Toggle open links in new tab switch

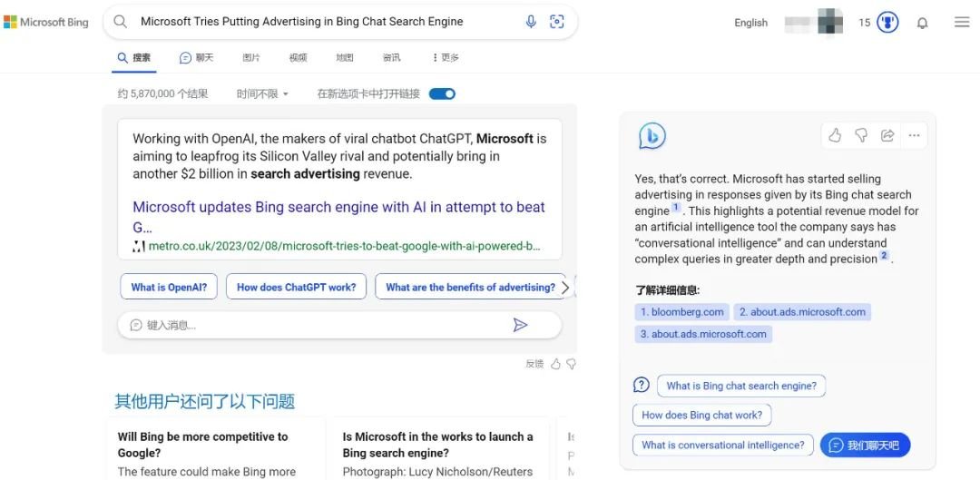[442, 93]
